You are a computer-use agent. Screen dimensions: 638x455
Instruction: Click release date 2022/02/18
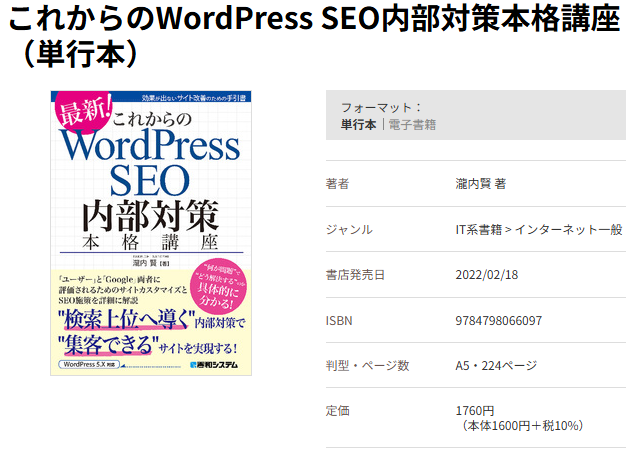pos(487,275)
